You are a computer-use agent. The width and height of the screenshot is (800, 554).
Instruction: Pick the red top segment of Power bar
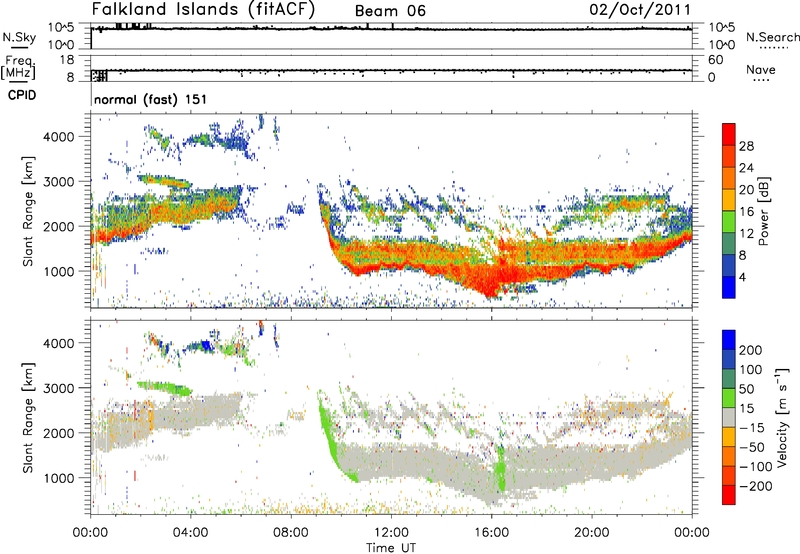click(x=729, y=134)
